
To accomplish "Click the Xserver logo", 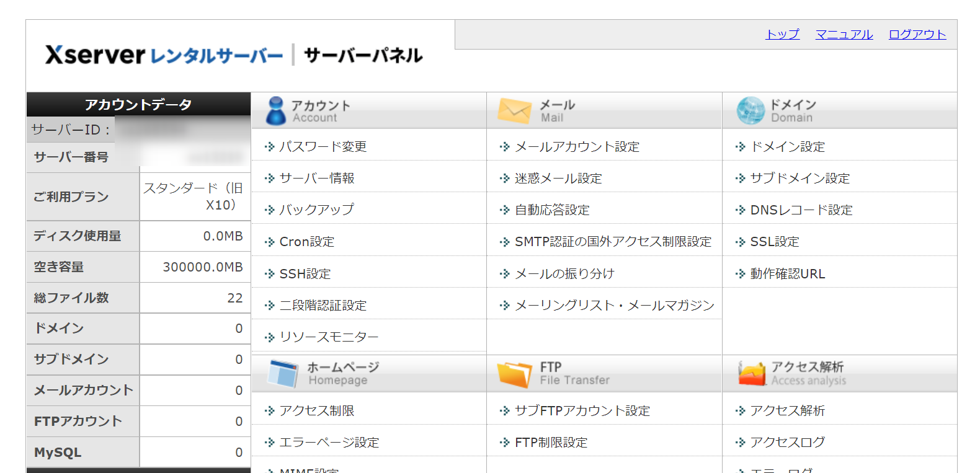I will click(234, 55).
